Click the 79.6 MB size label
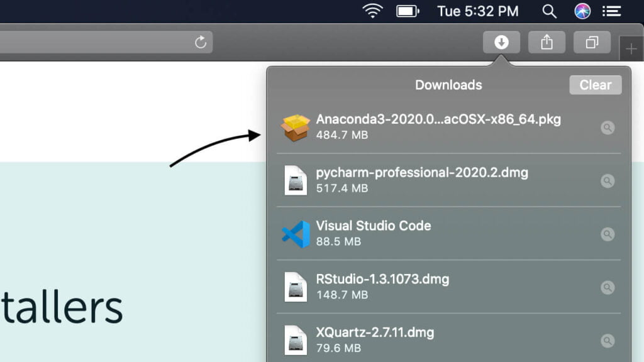644x362 pixels. tap(338, 348)
